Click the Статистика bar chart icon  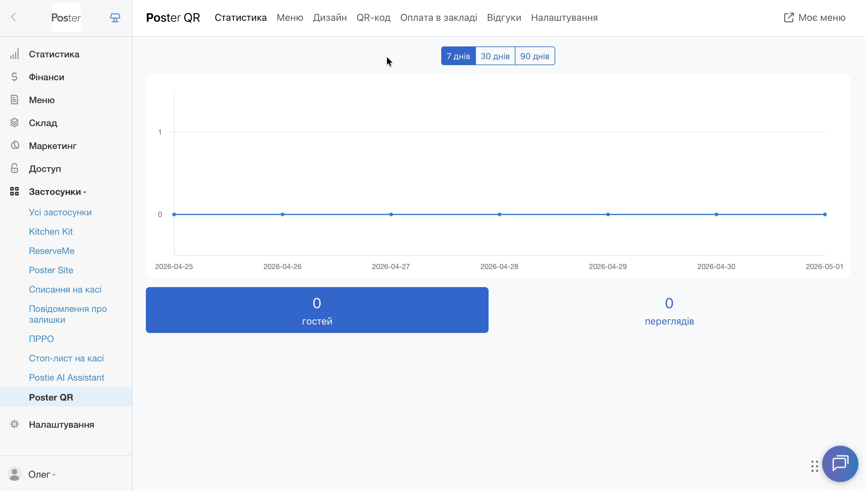pyautogui.click(x=14, y=54)
